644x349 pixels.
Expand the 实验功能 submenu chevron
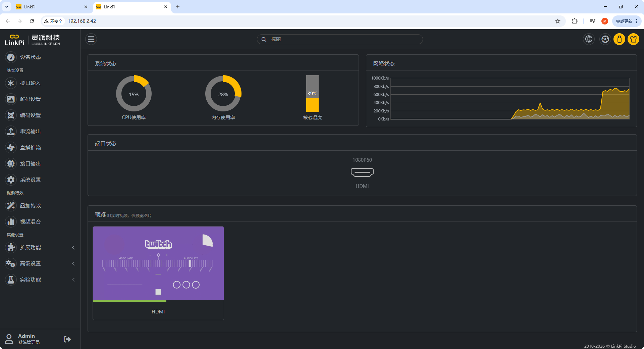(73, 280)
